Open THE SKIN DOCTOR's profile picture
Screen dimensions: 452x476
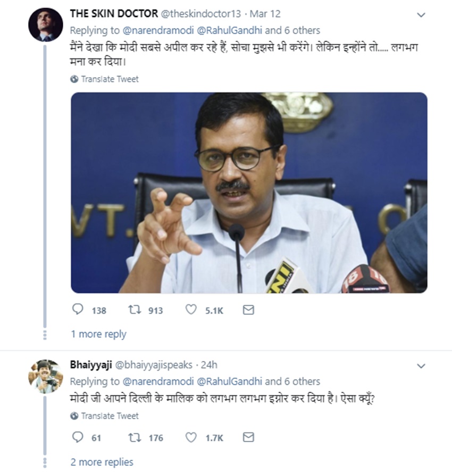tap(46, 24)
